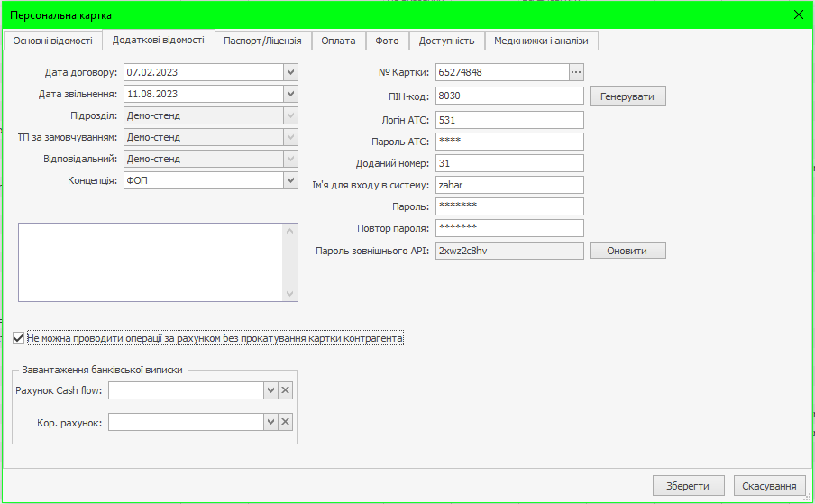Open the Концепція dropdown list
Viewport: 815px width, 504px height.
tap(290, 180)
